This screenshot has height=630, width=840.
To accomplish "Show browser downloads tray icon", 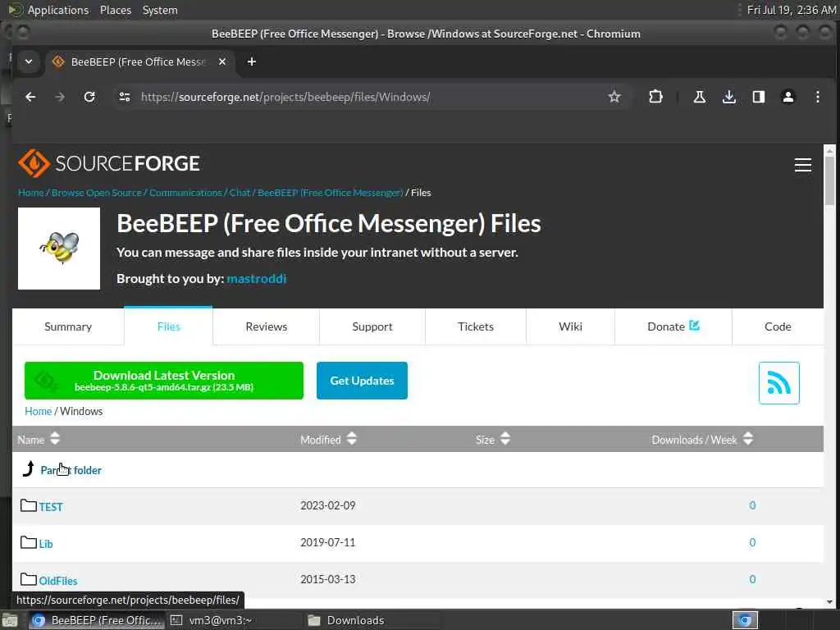I will [728, 97].
